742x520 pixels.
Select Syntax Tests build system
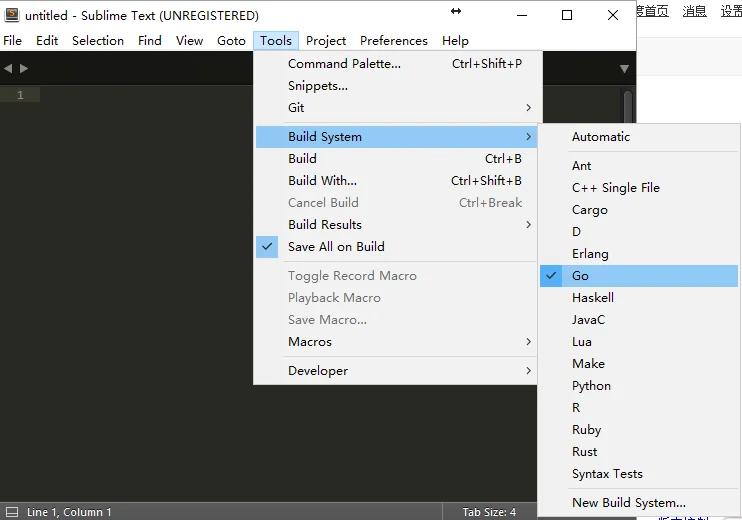point(639,474)
